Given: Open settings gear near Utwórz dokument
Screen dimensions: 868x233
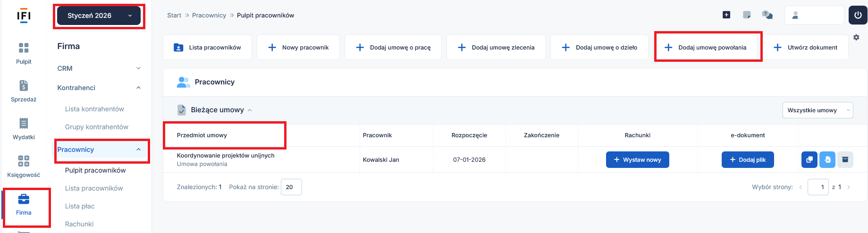Looking at the screenshot, I should pyautogui.click(x=856, y=37).
